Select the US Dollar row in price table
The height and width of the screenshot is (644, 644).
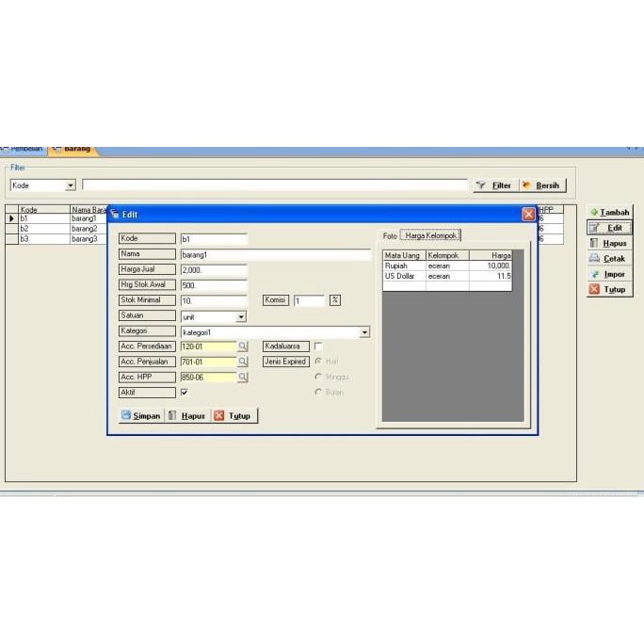click(x=447, y=276)
